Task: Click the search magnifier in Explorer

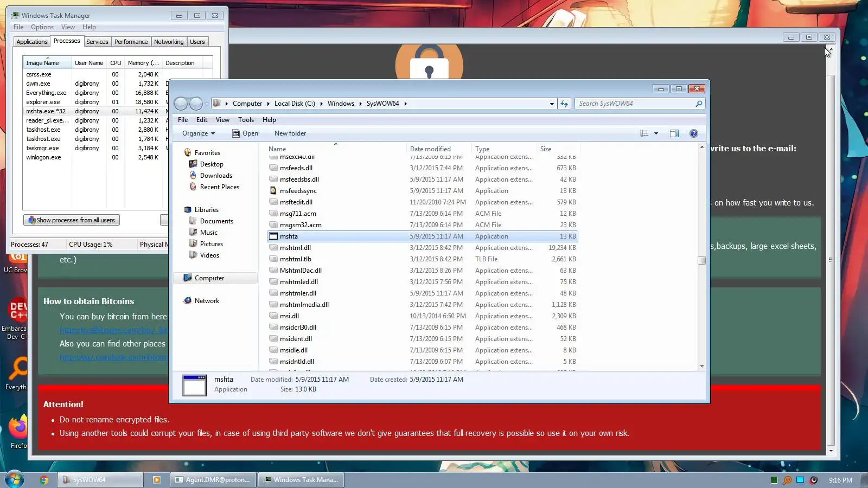Action: click(x=699, y=104)
